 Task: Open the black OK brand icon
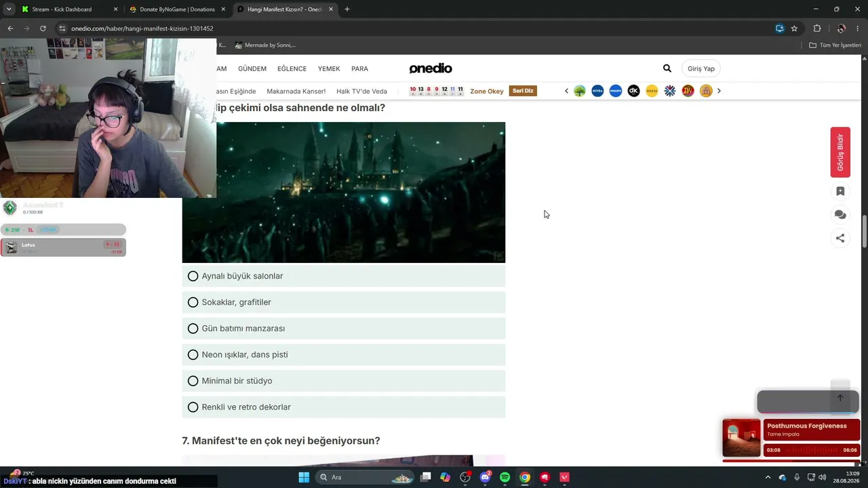click(634, 91)
